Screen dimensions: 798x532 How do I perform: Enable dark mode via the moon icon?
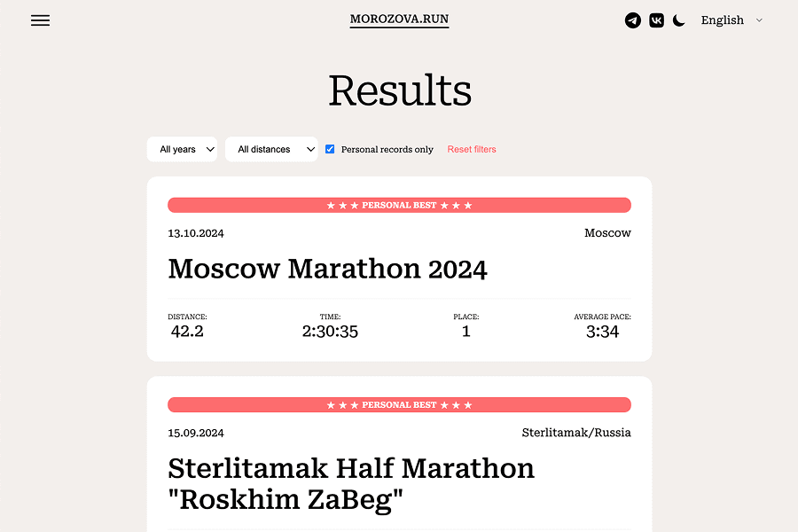click(x=678, y=20)
